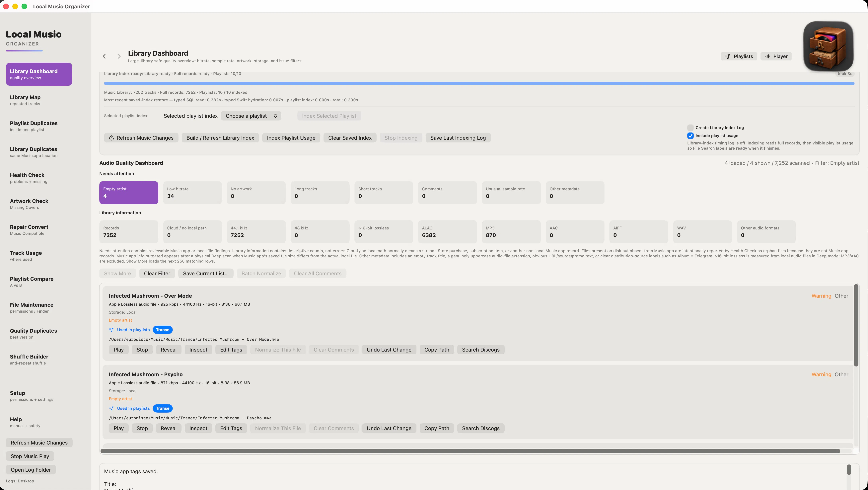Click playlist icon beside Psycho's Used in playlists
Image resolution: width=868 pixels, height=490 pixels.
(x=111, y=408)
